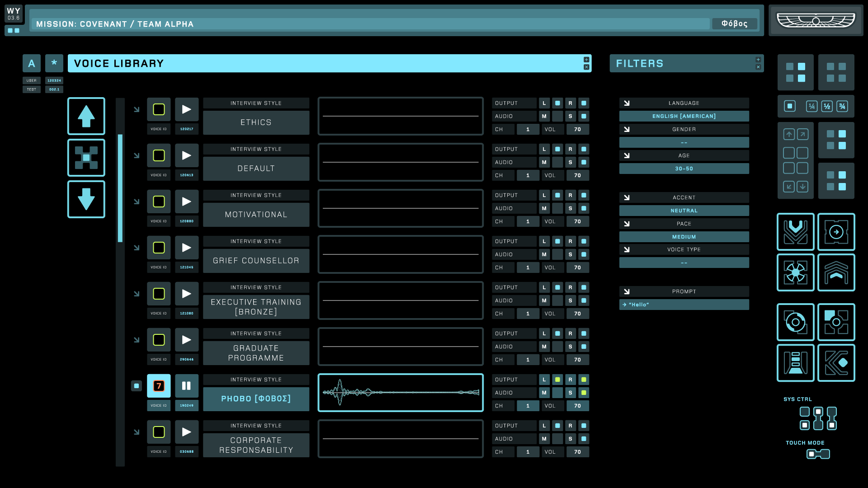This screenshot has width=868, height=488.
Task: Click the circled arrow target icon
Action: click(x=836, y=232)
